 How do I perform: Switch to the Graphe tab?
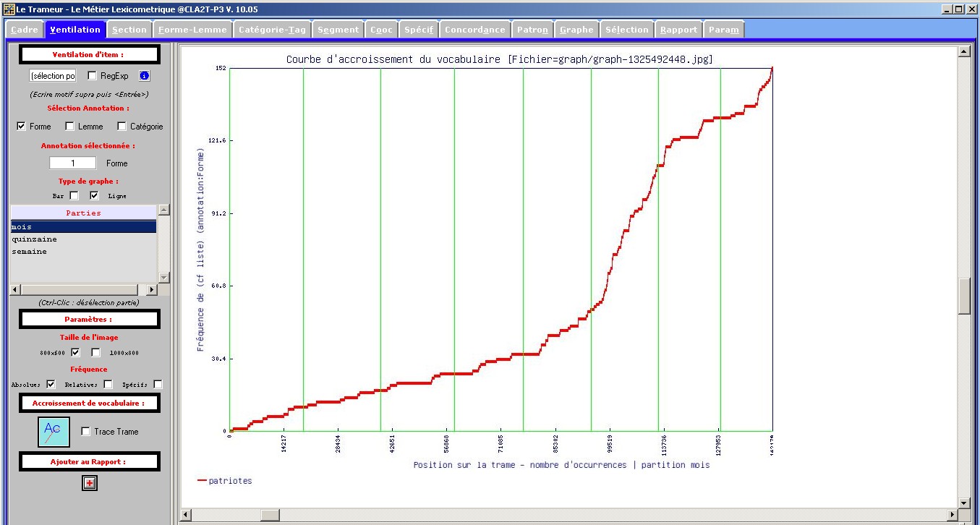coord(576,29)
